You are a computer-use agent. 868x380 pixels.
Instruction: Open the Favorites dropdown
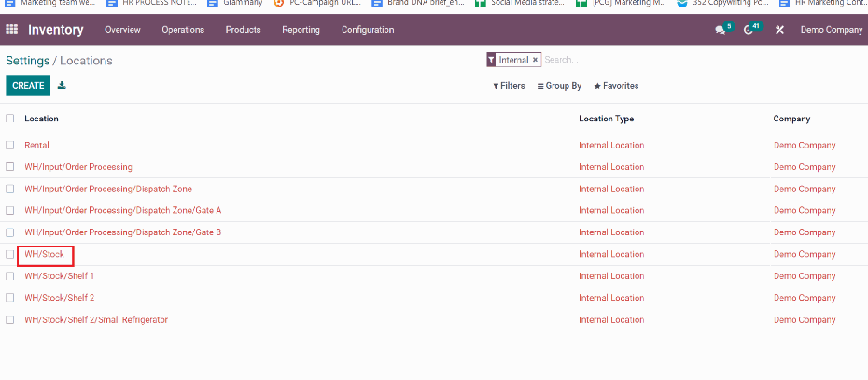pyautogui.click(x=616, y=86)
